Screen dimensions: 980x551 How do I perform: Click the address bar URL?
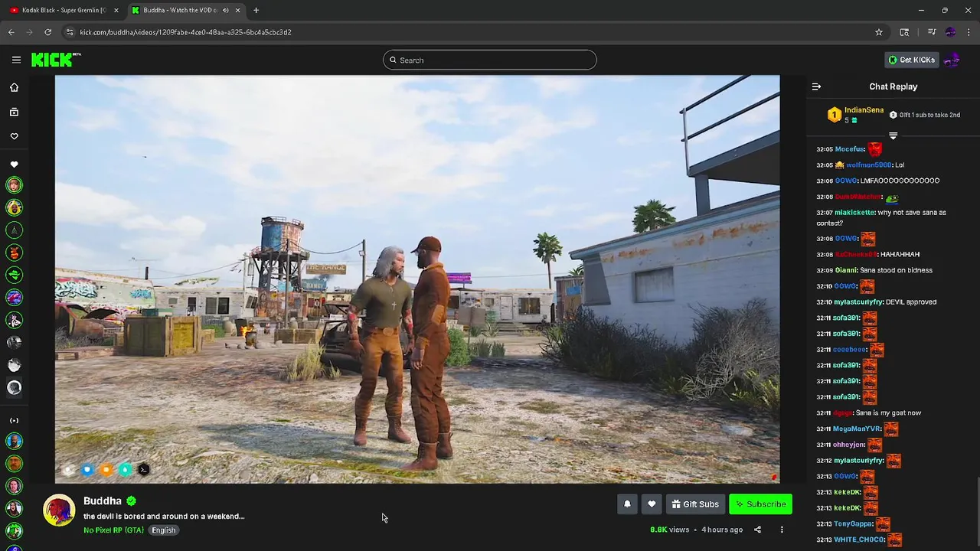[x=185, y=32]
